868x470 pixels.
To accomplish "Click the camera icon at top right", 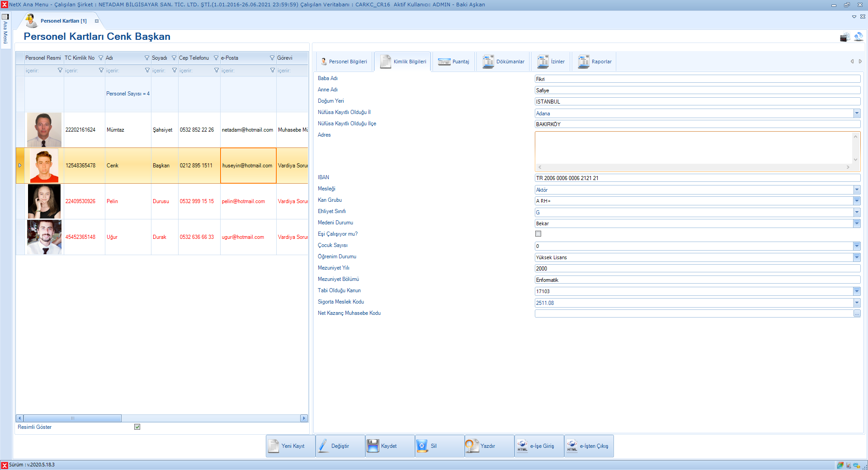I will pyautogui.click(x=844, y=37).
